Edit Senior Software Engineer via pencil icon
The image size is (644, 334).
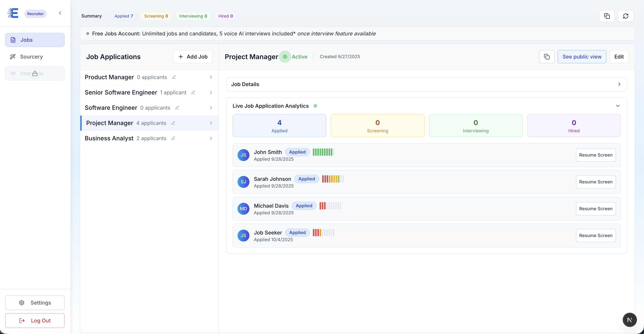(x=193, y=92)
